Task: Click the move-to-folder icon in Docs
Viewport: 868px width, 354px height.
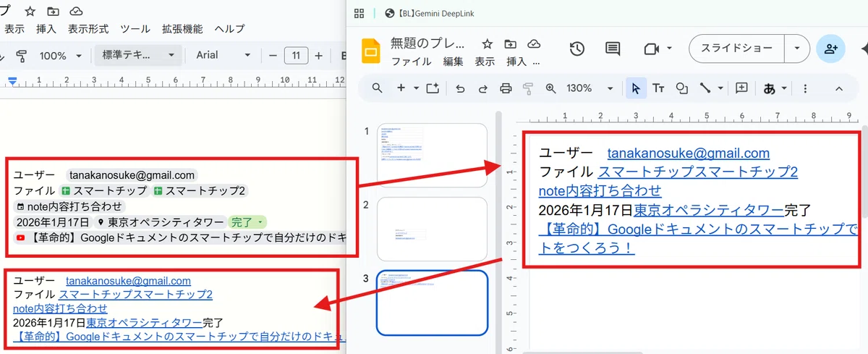Action: pyautogui.click(x=53, y=12)
